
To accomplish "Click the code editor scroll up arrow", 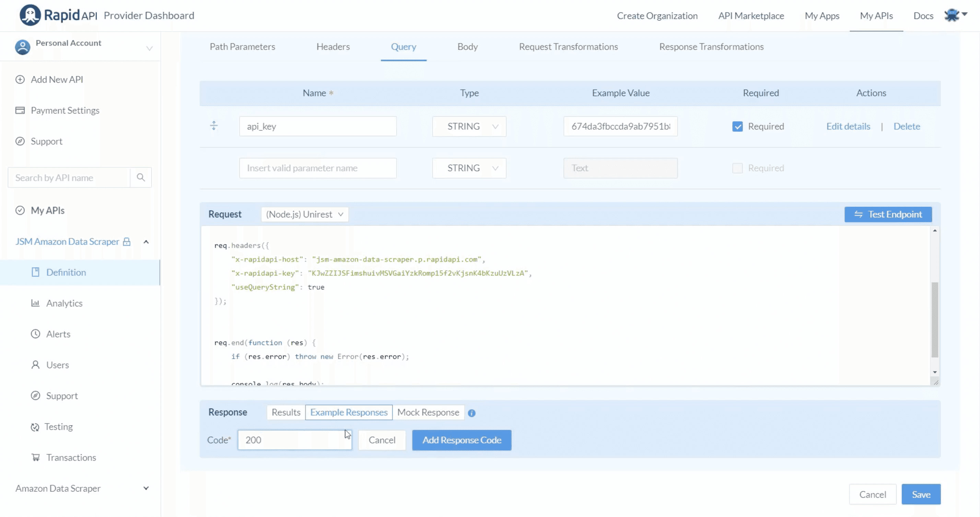I will coord(935,231).
